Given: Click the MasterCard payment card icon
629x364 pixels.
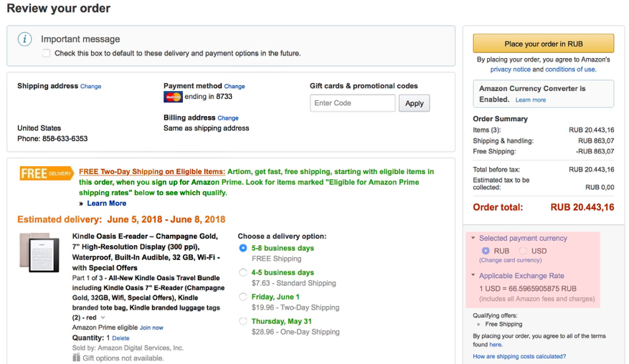Looking at the screenshot, I should 173,97.
